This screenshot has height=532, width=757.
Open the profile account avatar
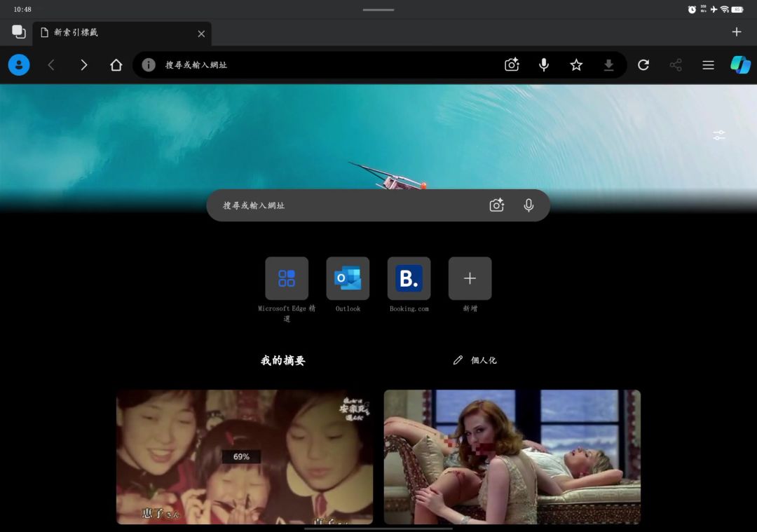point(19,65)
